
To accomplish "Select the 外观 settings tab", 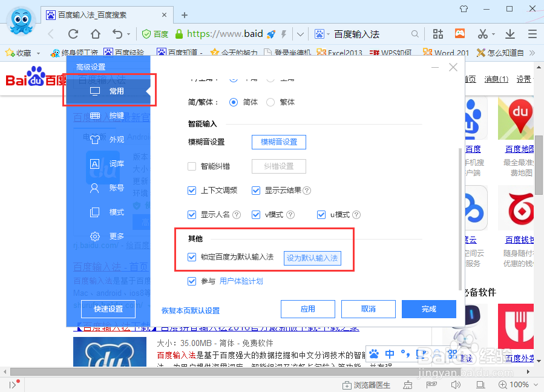I will click(108, 140).
